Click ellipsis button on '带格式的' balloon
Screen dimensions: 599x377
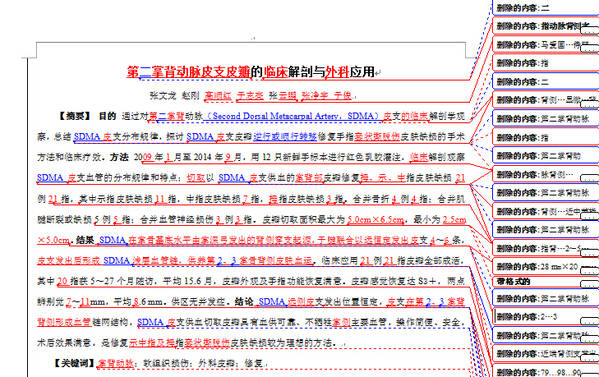coord(590,285)
